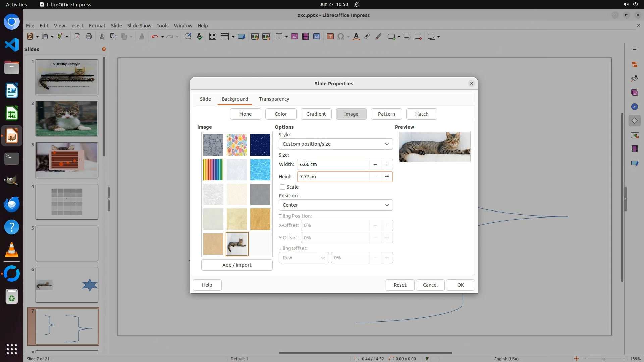Screen dimensions: 644x362
Task: Open the Tiling Offset Row dropdown
Action: [304, 258]
